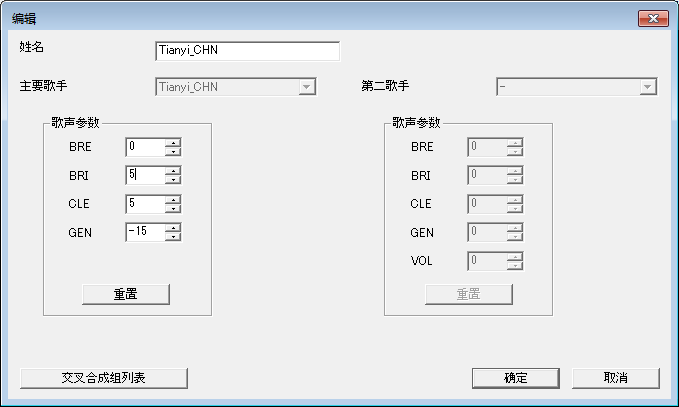Screen dimensions: 679x407
Task: Decrease primary CLE with down arrow
Action: 173,208
